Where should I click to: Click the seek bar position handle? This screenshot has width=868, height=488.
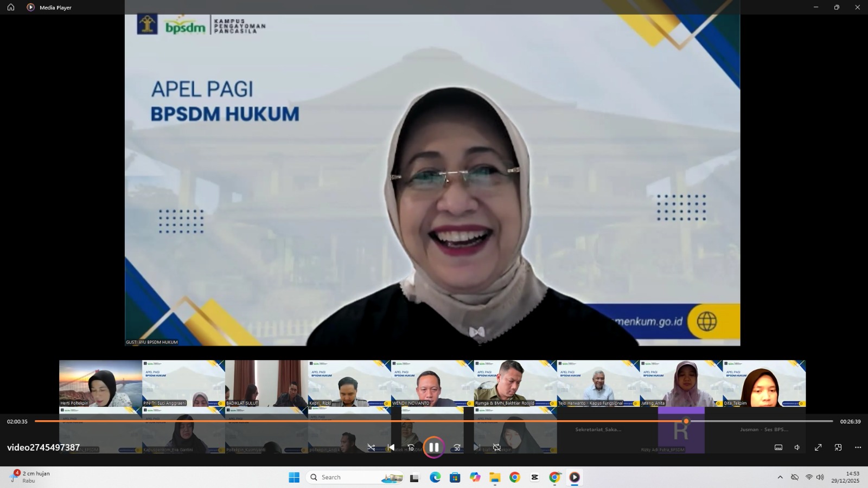pyautogui.click(x=686, y=421)
